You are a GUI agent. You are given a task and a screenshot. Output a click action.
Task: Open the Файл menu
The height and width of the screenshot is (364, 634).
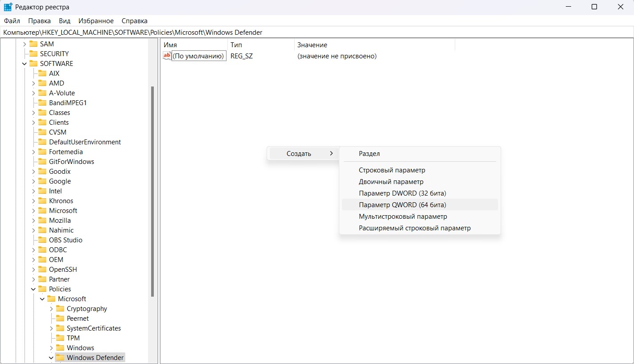[x=12, y=21]
